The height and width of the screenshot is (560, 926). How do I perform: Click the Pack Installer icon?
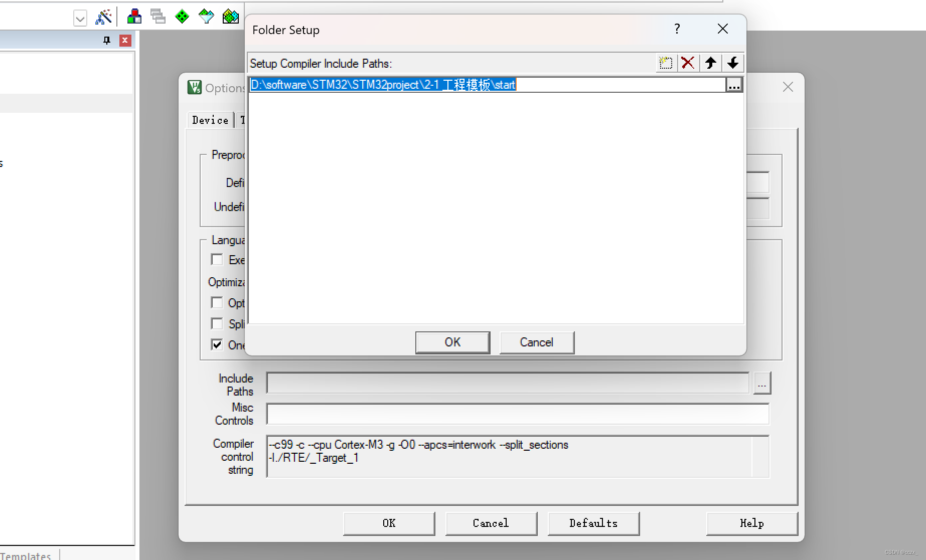(x=231, y=17)
